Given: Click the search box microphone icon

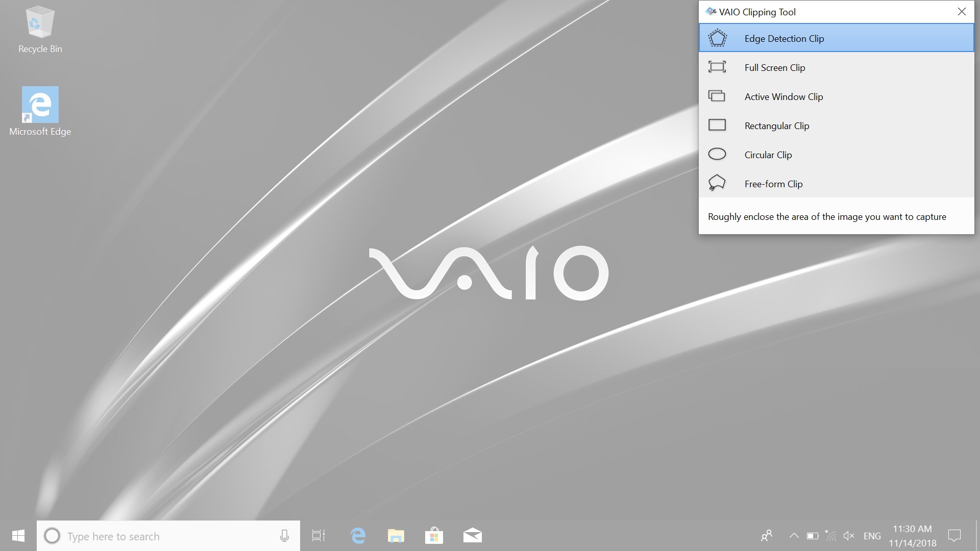Looking at the screenshot, I should (x=284, y=536).
